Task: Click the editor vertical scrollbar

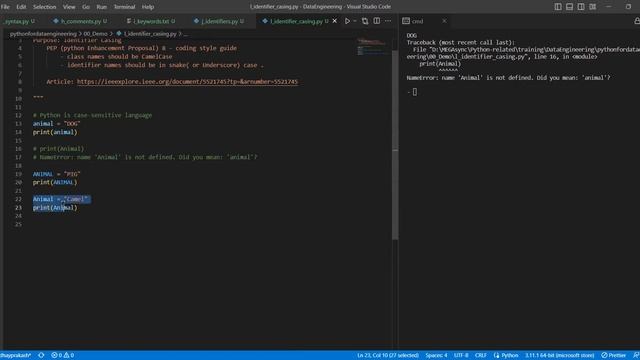Action: click(395, 145)
